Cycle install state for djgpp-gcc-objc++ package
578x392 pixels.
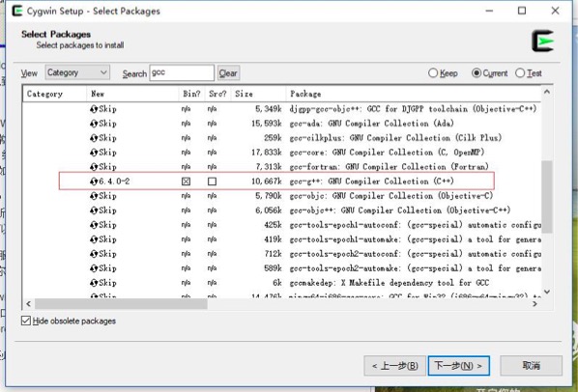94,109
